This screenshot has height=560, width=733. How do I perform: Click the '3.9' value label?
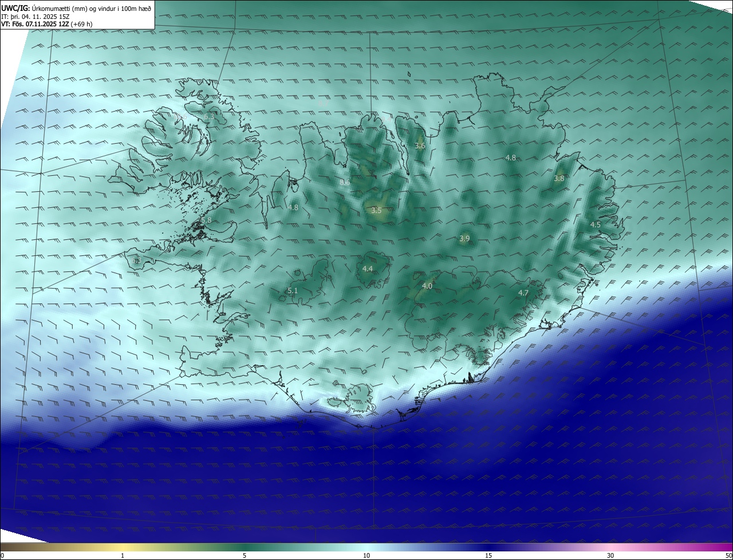464,238
